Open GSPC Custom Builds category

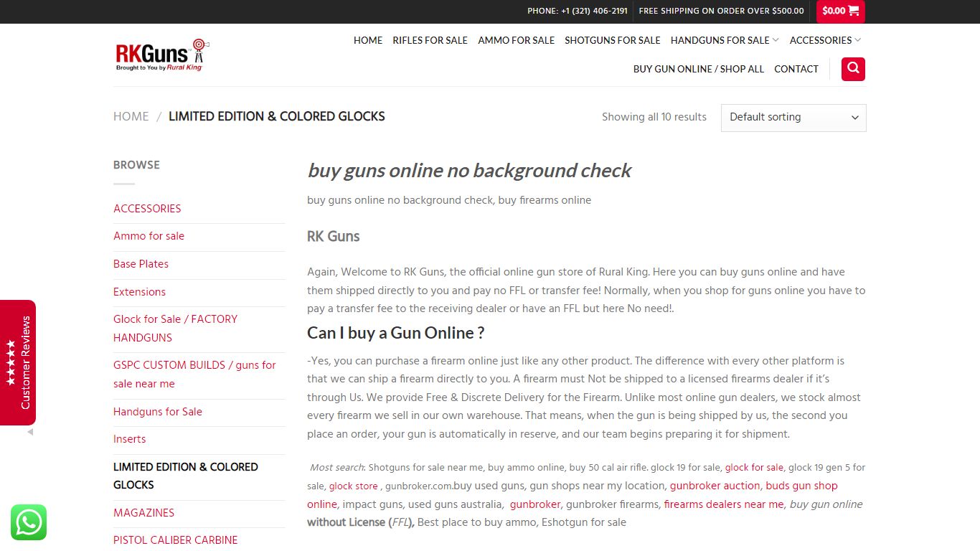pyautogui.click(x=194, y=375)
